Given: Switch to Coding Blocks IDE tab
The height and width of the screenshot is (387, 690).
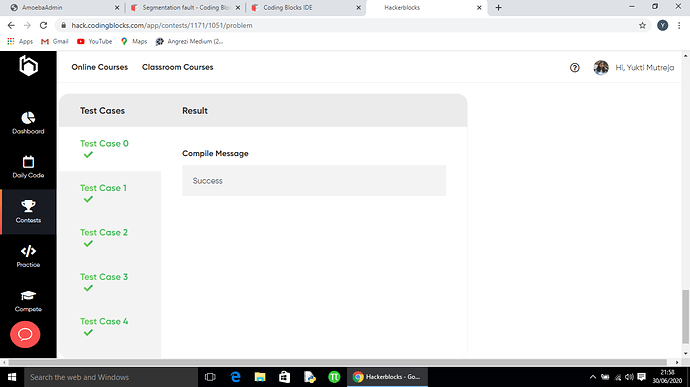Looking at the screenshot, I should point(306,7).
